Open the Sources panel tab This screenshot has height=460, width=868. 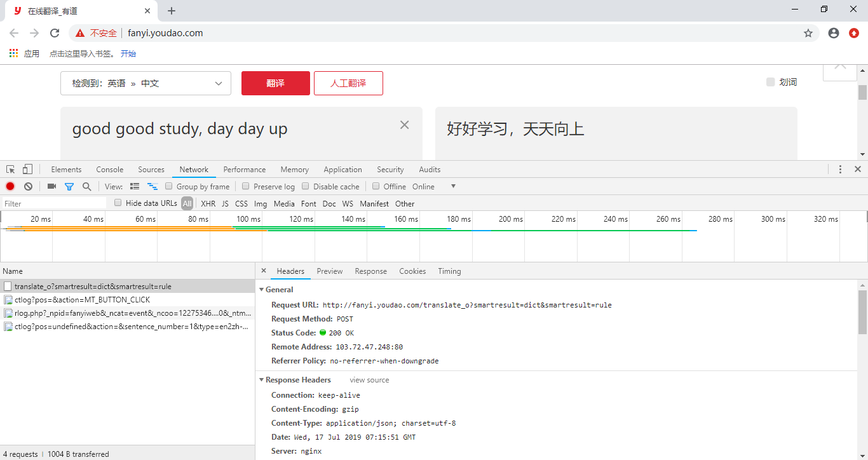pos(151,170)
